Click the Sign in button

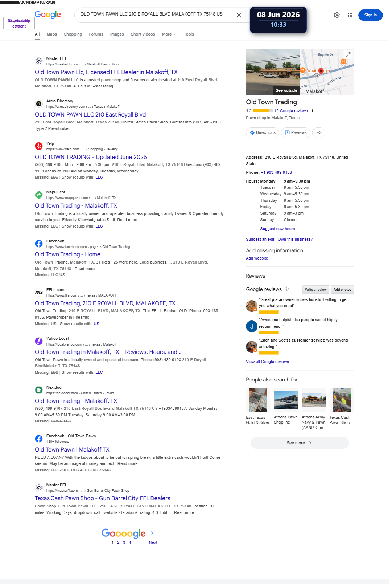[x=370, y=15]
